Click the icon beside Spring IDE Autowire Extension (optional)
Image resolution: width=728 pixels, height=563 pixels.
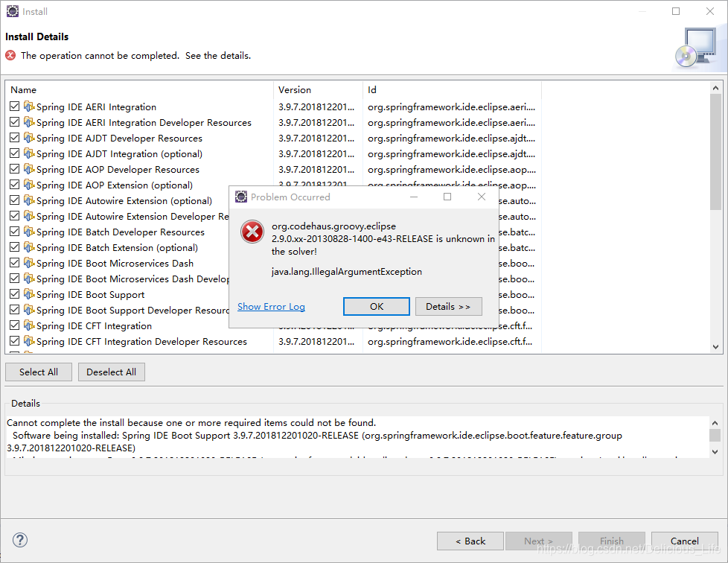[29, 200]
